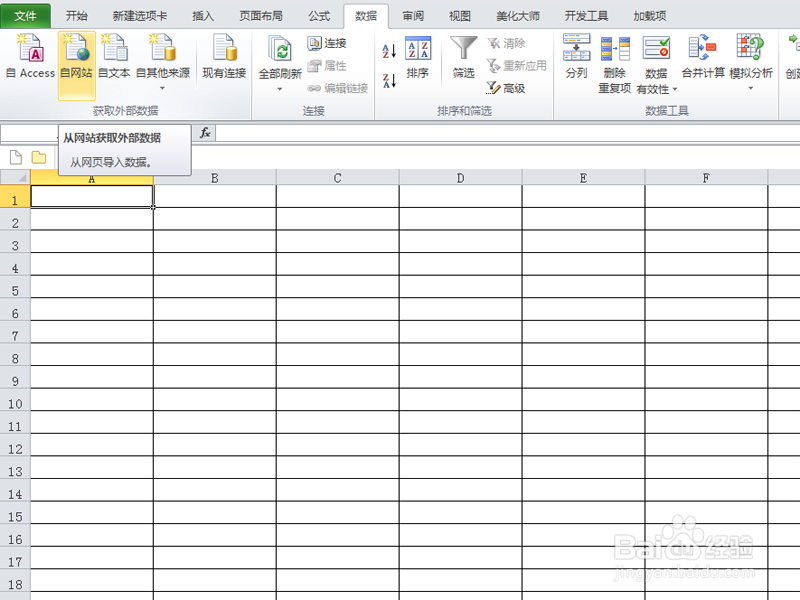
Task: Select column B header
Action: (x=215, y=178)
